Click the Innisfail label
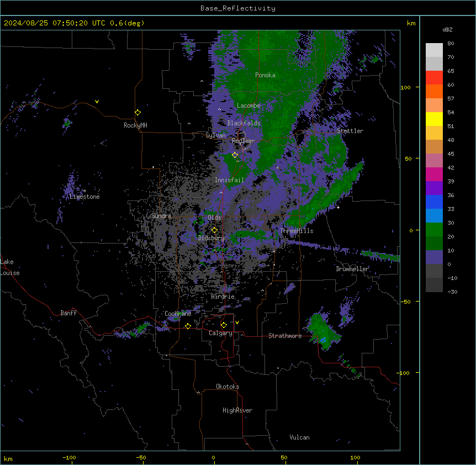476x465 pixels. (229, 180)
